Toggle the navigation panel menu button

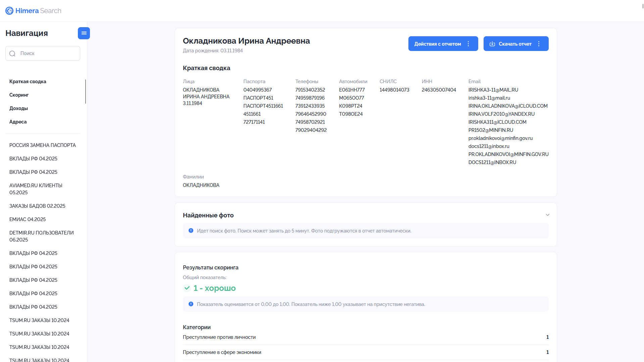coord(84,33)
